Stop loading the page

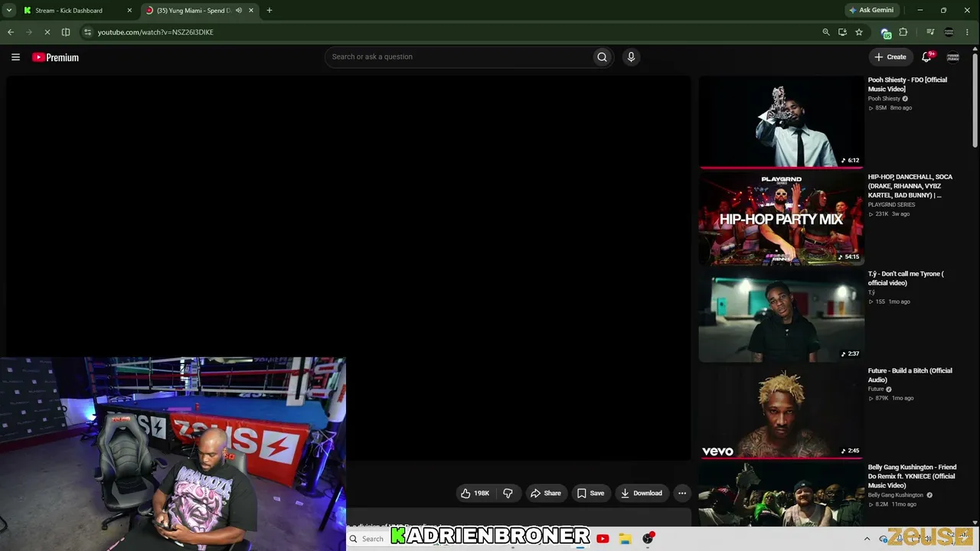(x=47, y=32)
